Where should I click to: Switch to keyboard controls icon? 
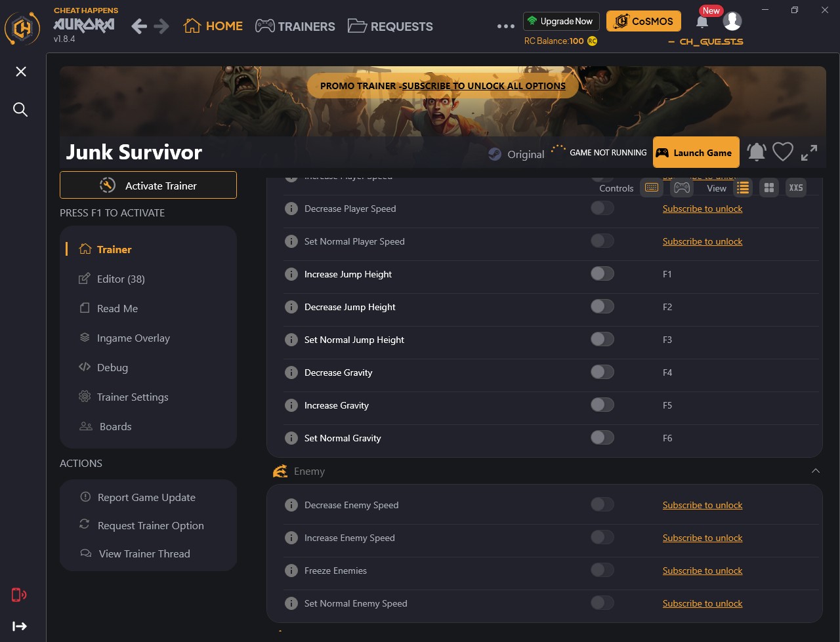(x=652, y=188)
